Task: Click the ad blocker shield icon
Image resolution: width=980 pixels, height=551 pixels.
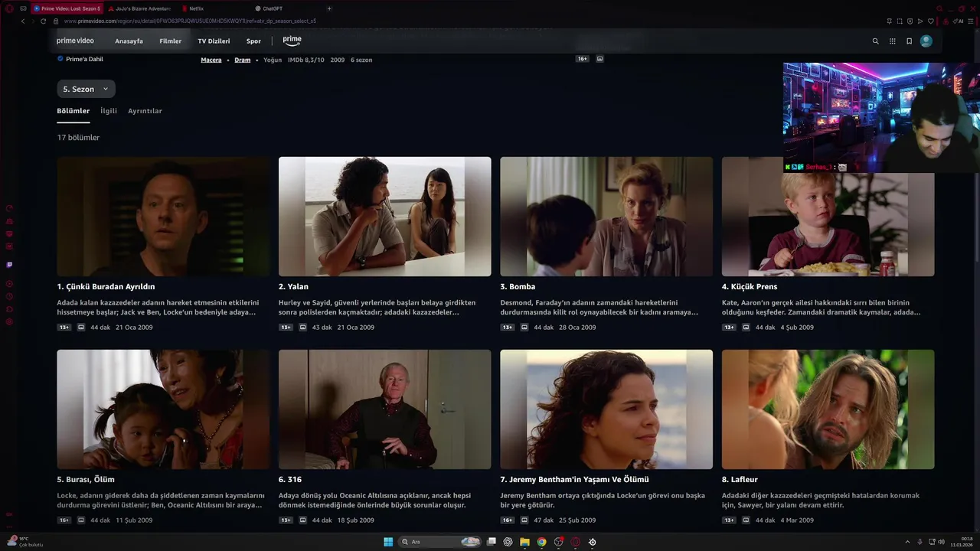Action: [910, 21]
